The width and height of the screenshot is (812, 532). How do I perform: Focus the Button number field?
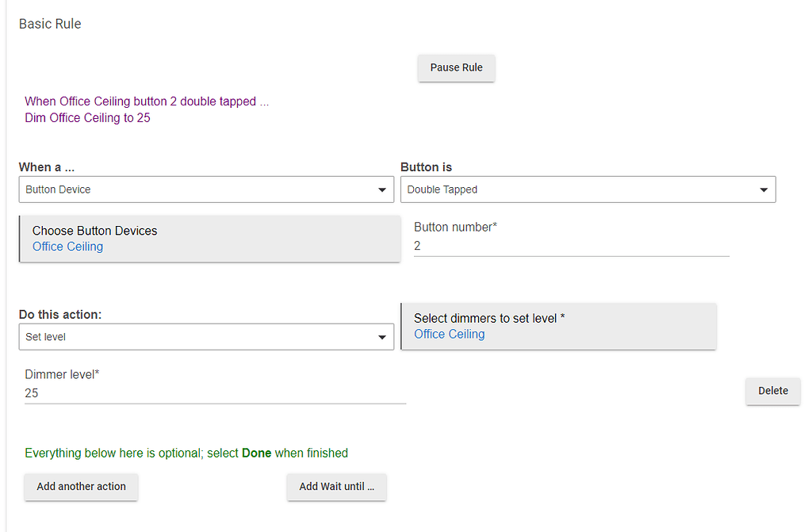pos(571,247)
